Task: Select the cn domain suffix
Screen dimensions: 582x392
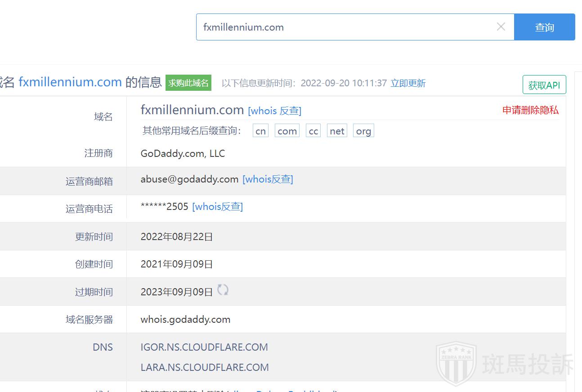Action: click(260, 131)
